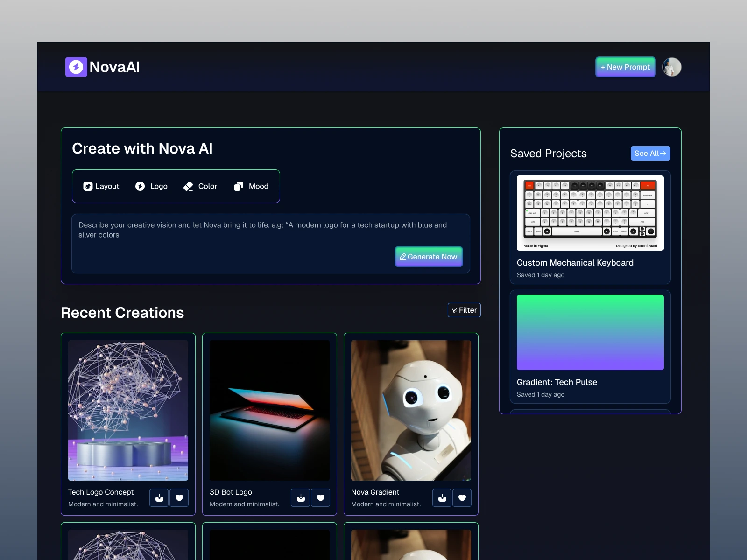This screenshot has height=560, width=747.
Task: Click the 'Create with Nova AI' heading
Action: [x=142, y=148]
